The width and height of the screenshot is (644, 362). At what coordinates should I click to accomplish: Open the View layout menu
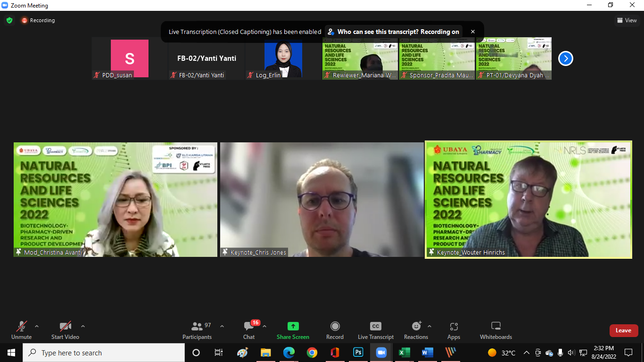(x=627, y=20)
